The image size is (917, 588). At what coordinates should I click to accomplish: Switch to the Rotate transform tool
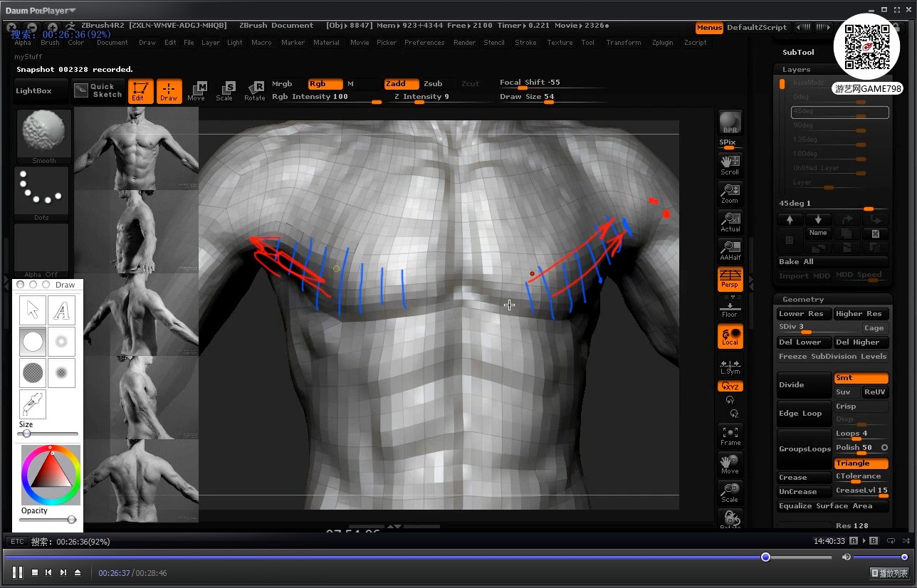(x=254, y=91)
